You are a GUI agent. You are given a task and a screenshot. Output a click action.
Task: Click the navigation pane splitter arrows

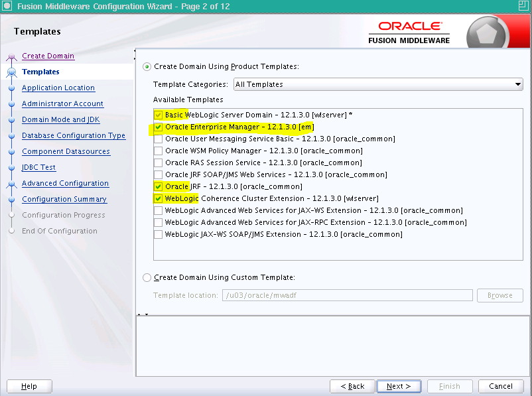[x=135, y=54]
